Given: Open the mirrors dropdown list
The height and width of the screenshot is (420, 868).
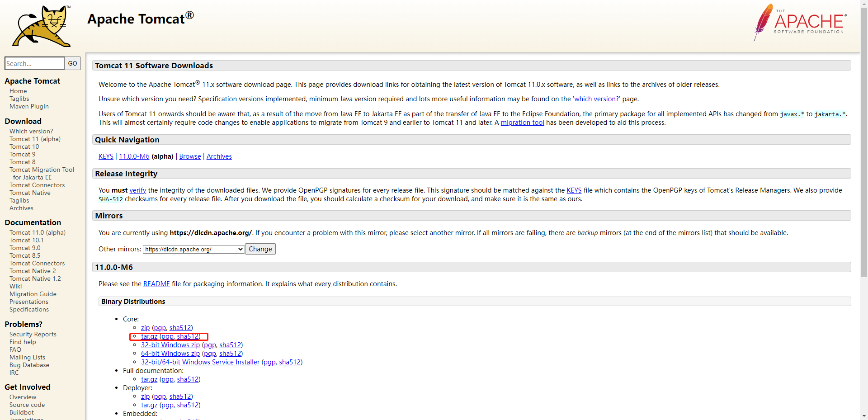Looking at the screenshot, I should [x=193, y=249].
